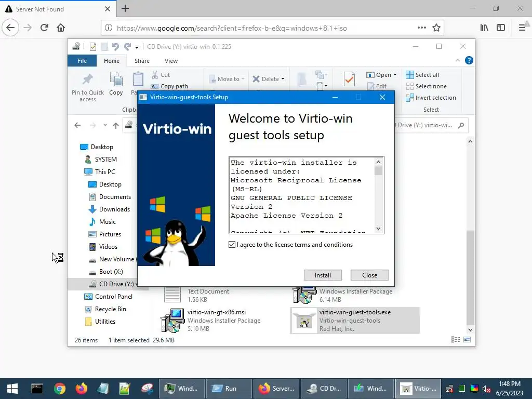Open a new Firefox tab
Viewport: 532px width, 399px height.
[x=125, y=8]
